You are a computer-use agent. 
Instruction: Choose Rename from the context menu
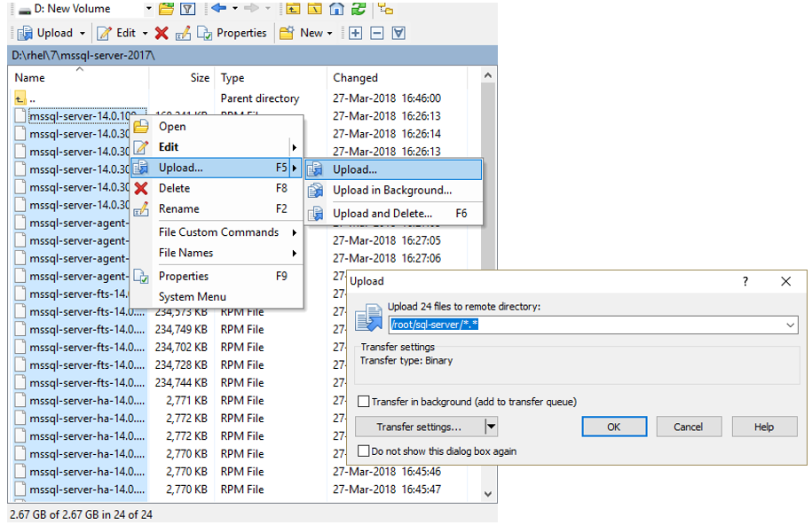(178, 208)
